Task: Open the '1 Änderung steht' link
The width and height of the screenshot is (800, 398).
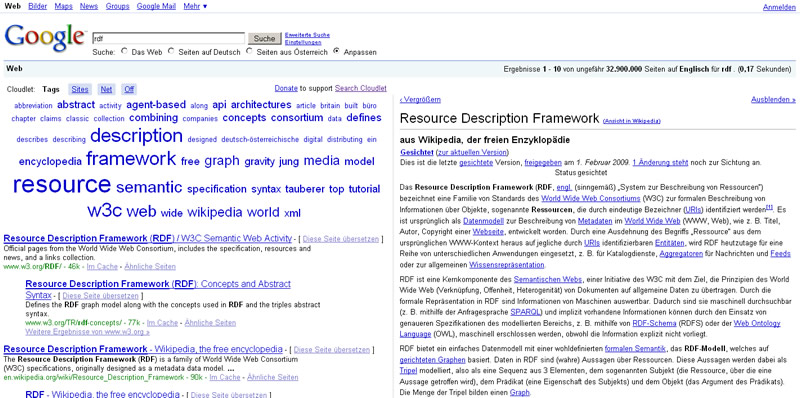Action: pos(660,163)
